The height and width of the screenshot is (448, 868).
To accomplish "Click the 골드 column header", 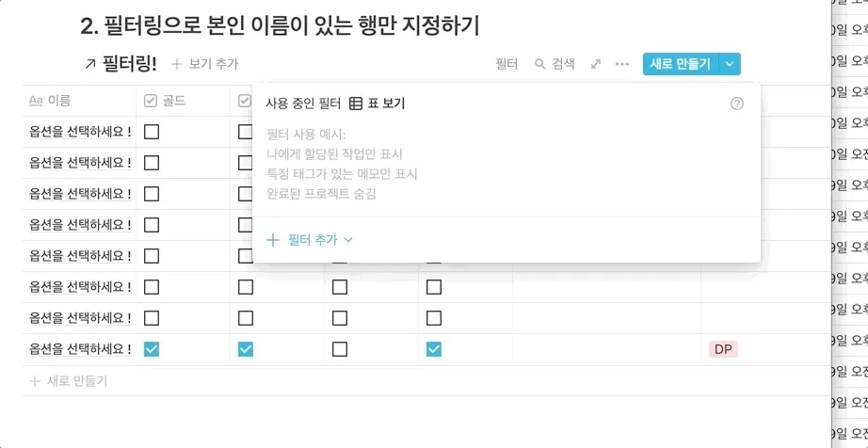I will pyautogui.click(x=173, y=101).
